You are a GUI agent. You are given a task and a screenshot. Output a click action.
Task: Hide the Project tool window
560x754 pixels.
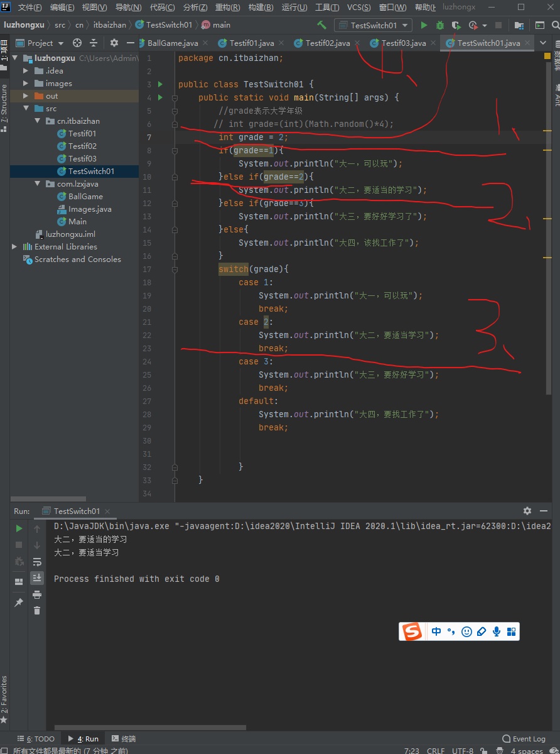coord(131,43)
